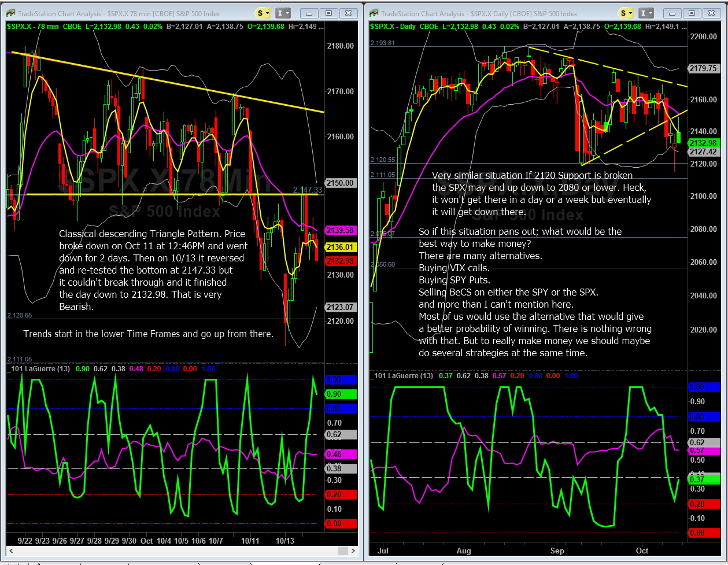Click the 2147.33 horizontal line price label
Viewport: 728px width, 565px height.
click(306, 190)
